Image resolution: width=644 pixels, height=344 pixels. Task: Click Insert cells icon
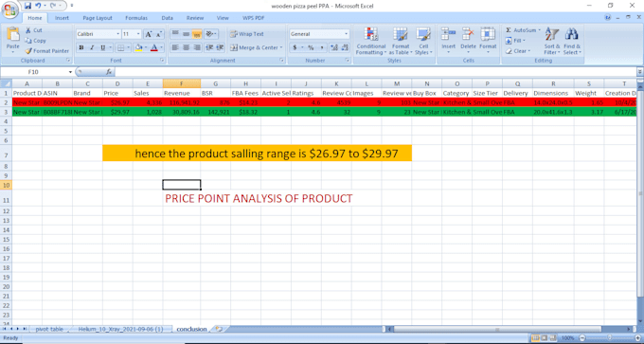pos(448,34)
